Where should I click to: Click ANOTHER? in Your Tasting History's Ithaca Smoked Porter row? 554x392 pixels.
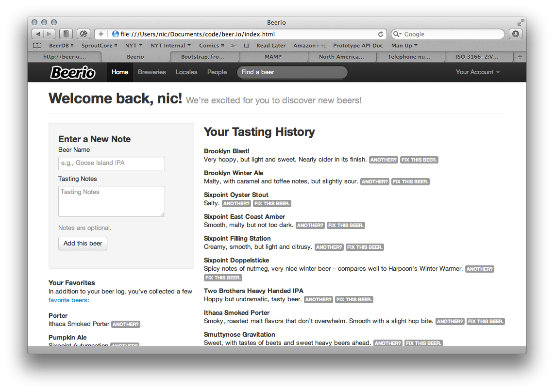pyautogui.click(x=450, y=322)
